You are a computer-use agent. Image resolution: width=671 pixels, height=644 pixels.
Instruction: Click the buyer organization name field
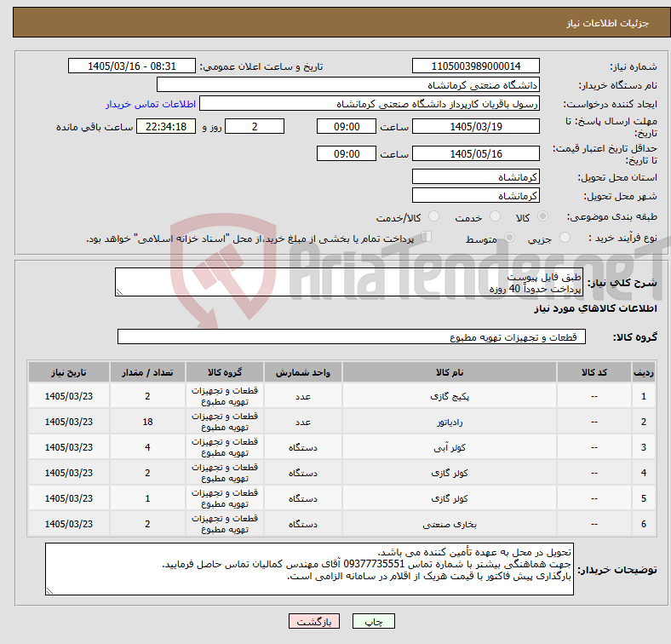click(x=348, y=85)
